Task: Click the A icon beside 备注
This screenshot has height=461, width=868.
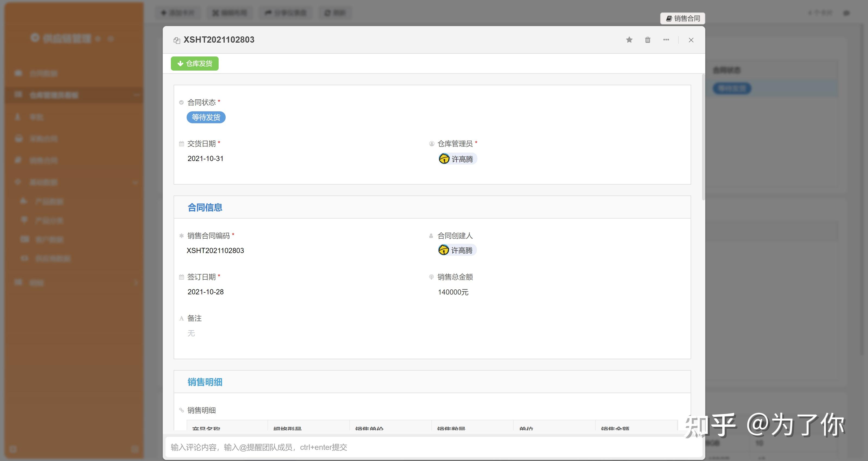Action: coord(181,318)
